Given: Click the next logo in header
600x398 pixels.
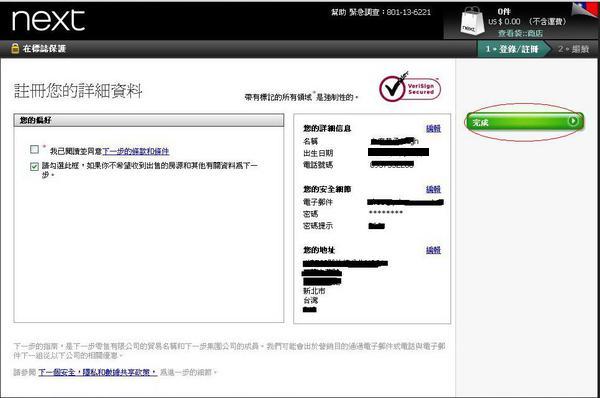Looking at the screenshot, I should 48,20.
